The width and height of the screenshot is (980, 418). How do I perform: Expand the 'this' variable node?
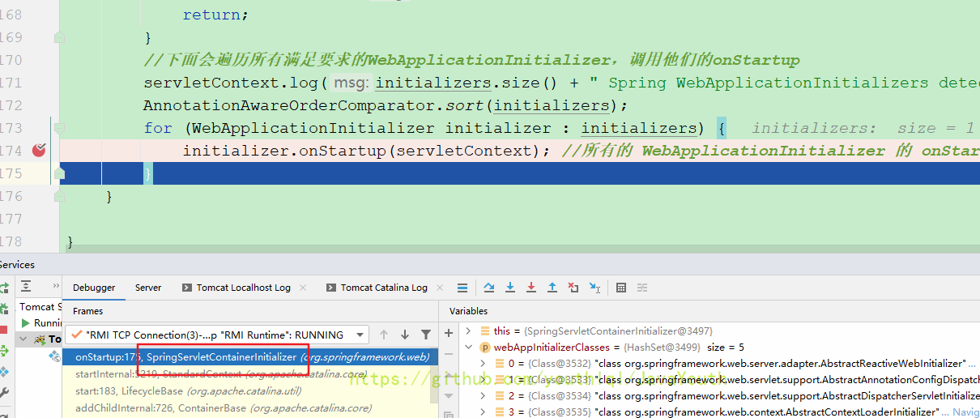(468, 331)
